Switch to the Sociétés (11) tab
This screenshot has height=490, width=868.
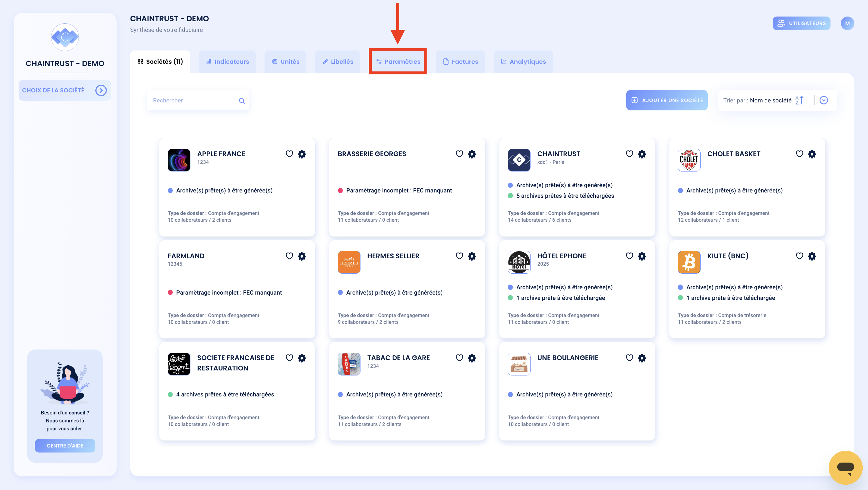(x=160, y=62)
